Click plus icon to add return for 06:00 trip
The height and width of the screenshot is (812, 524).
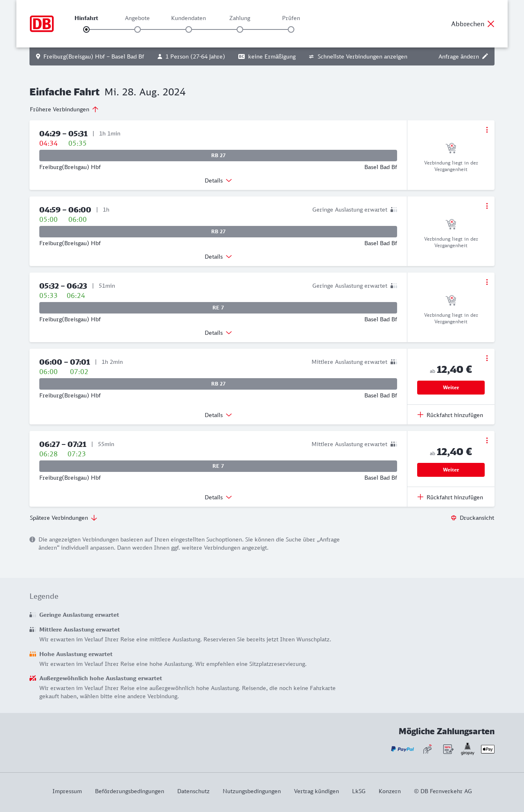click(420, 415)
